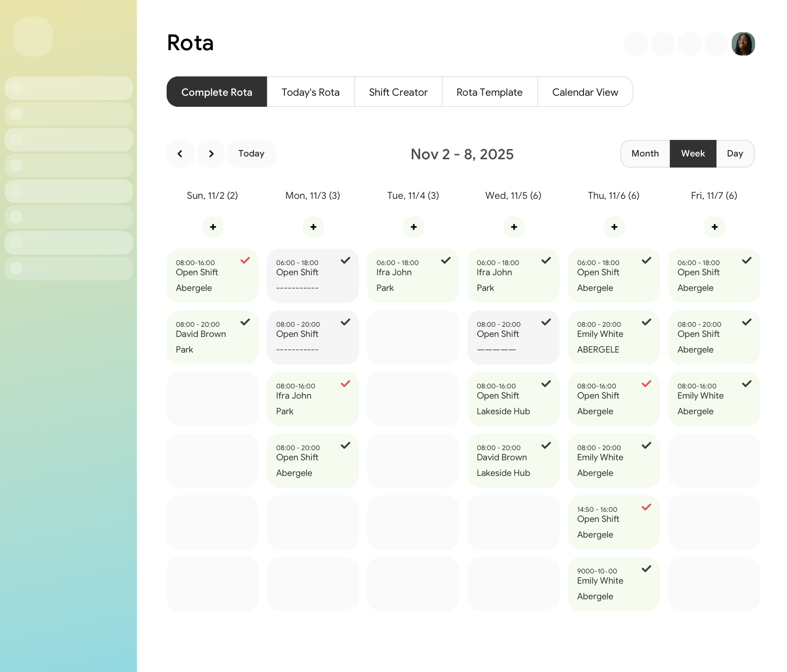
Task: Toggle confirmation on Ifra John's Tuesday shift
Action: (445, 261)
